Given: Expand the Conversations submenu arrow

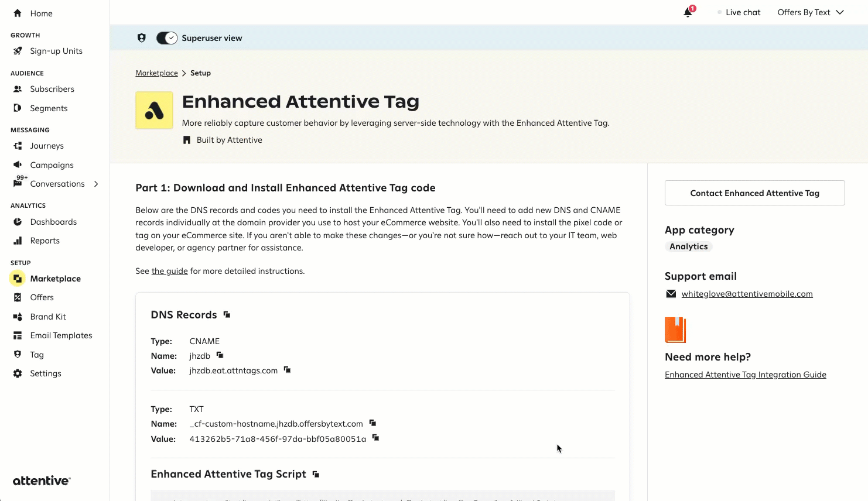Looking at the screenshot, I should pyautogui.click(x=96, y=184).
